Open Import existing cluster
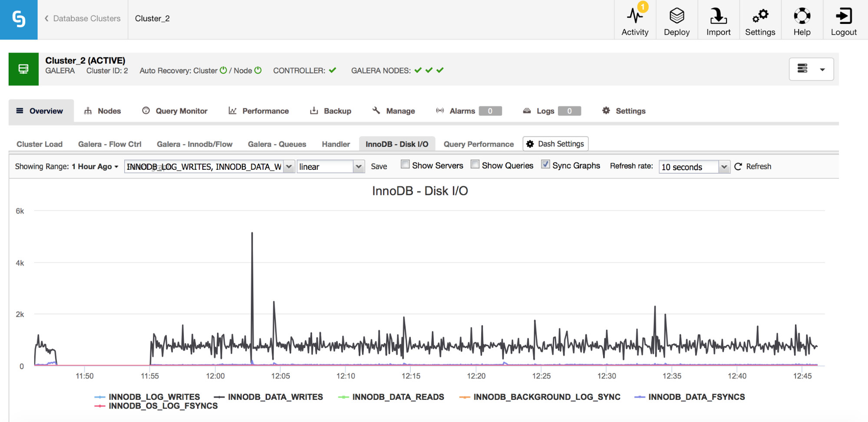 [718, 20]
